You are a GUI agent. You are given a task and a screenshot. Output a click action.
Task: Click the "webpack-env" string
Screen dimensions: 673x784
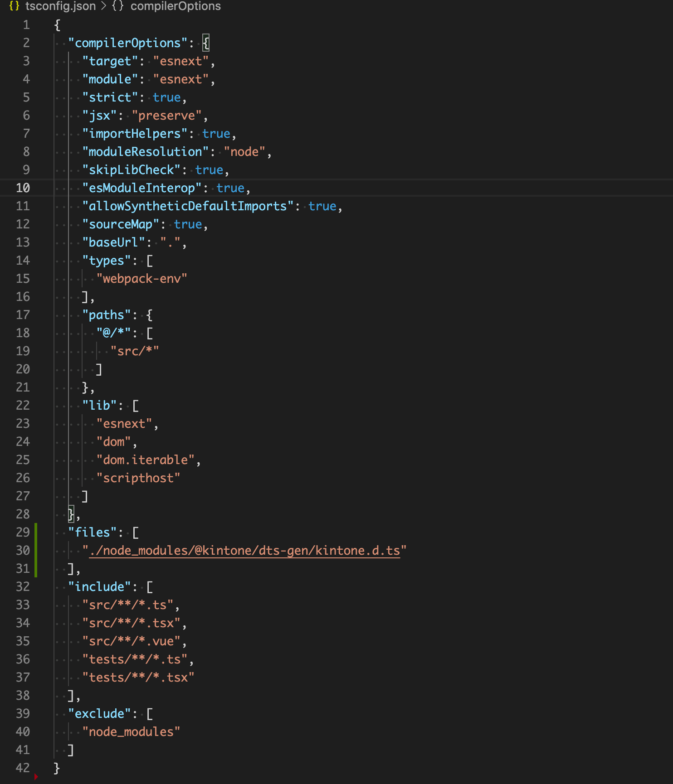click(142, 279)
